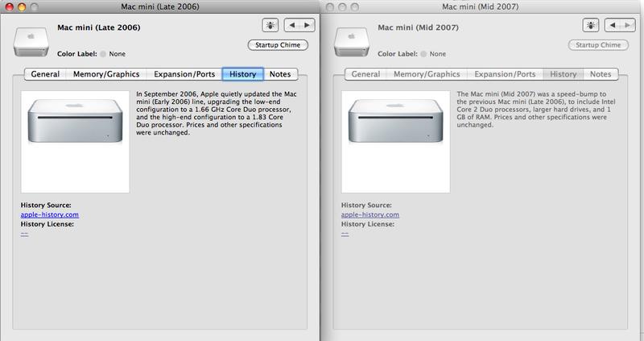Click History License link in Late 2006 window
The image size is (644, 341).
coord(25,234)
